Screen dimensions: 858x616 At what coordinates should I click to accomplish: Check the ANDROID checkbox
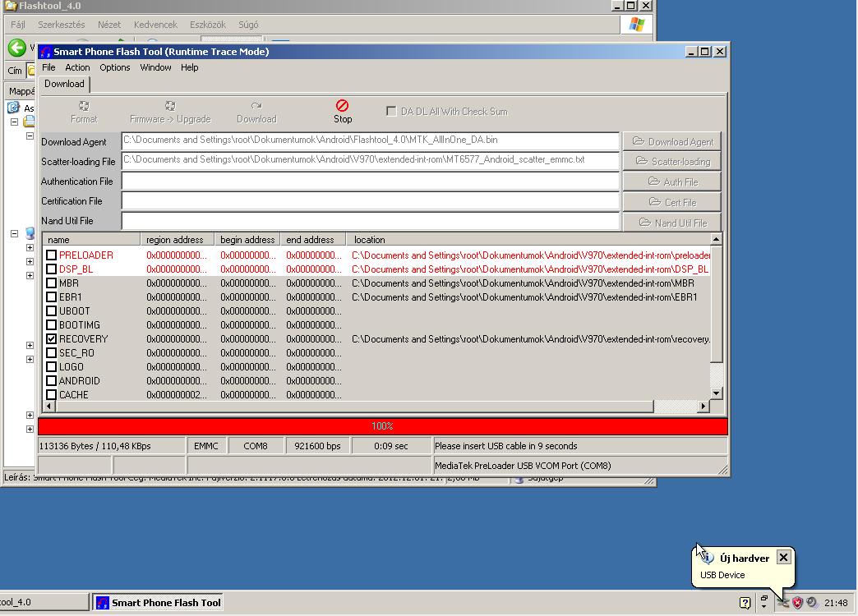pyautogui.click(x=52, y=381)
